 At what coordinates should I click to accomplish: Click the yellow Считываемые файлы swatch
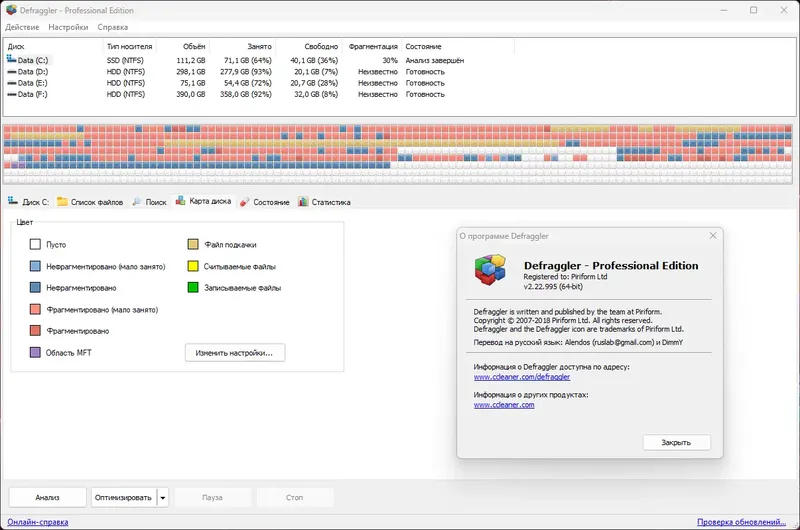pyautogui.click(x=193, y=266)
